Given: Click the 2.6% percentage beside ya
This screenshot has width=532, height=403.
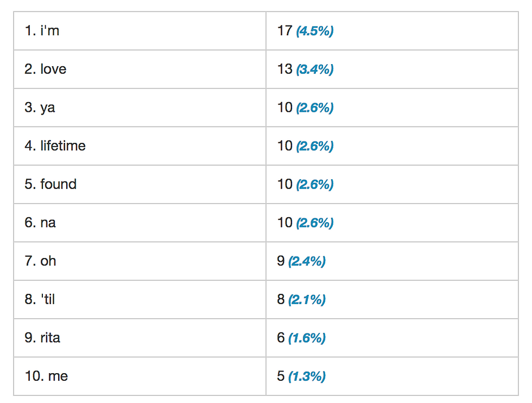Looking at the screenshot, I should click(x=314, y=108).
